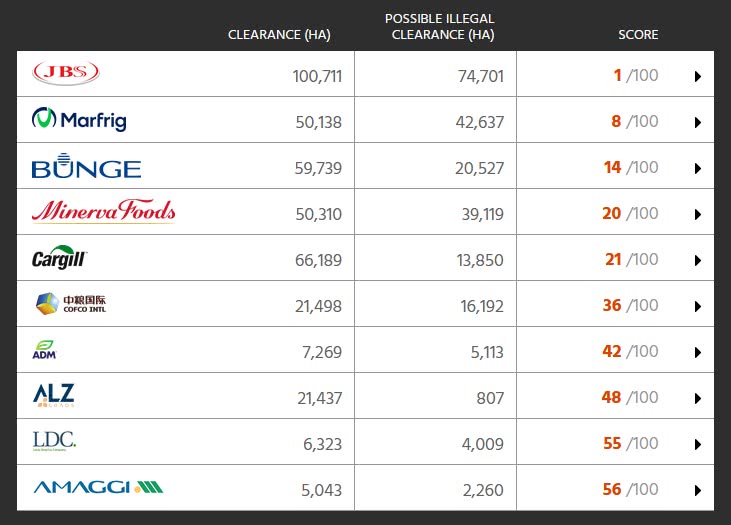Click the LDC logo
This screenshot has width=731, height=525.
(54, 441)
